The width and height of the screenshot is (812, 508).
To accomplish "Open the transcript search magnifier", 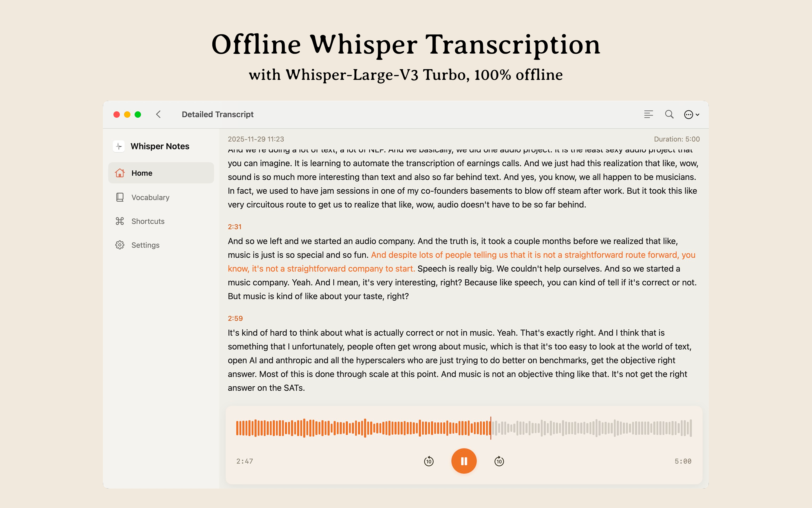I will coord(669,114).
